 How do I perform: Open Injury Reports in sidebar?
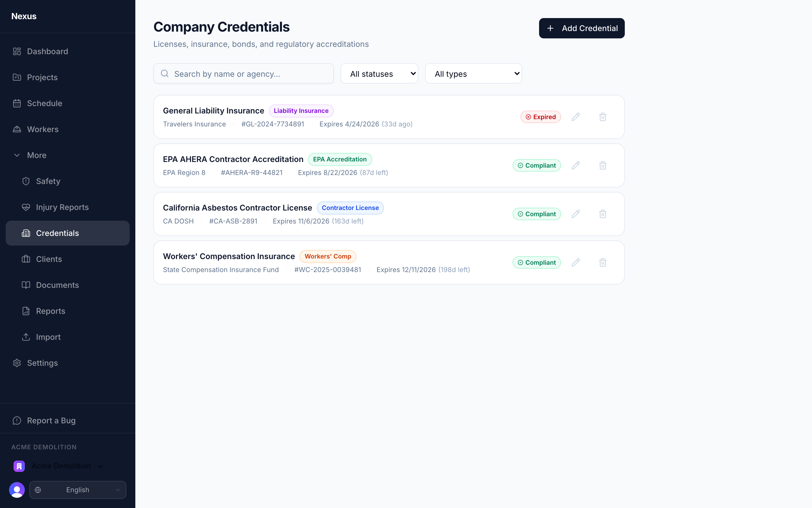tap(67, 207)
